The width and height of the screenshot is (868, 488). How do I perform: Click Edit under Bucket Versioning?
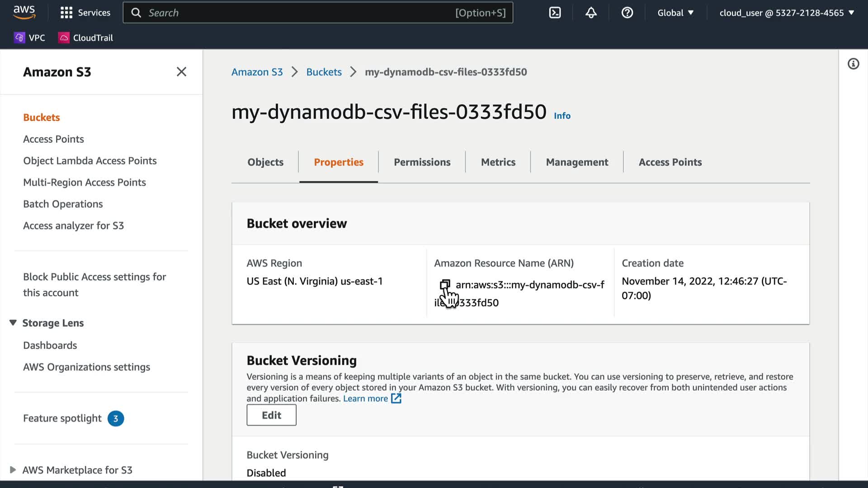pyautogui.click(x=271, y=415)
